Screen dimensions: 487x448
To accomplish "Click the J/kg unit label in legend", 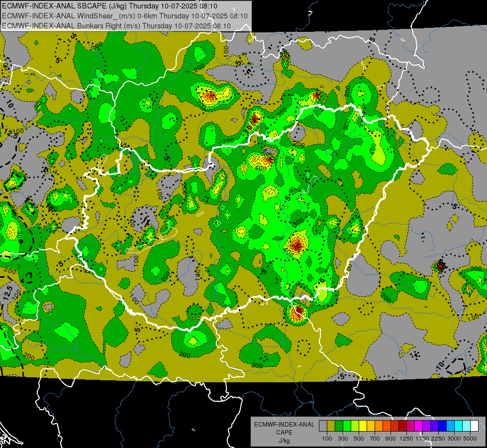I will pyautogui.click(x=284, y=441).
